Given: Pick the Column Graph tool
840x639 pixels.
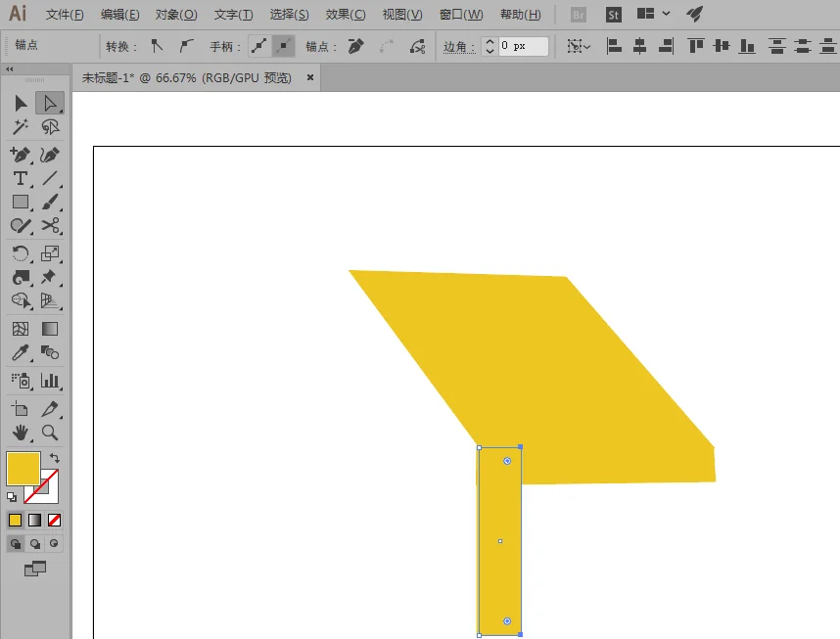Looking at the screenshot, I should (50, 381).
